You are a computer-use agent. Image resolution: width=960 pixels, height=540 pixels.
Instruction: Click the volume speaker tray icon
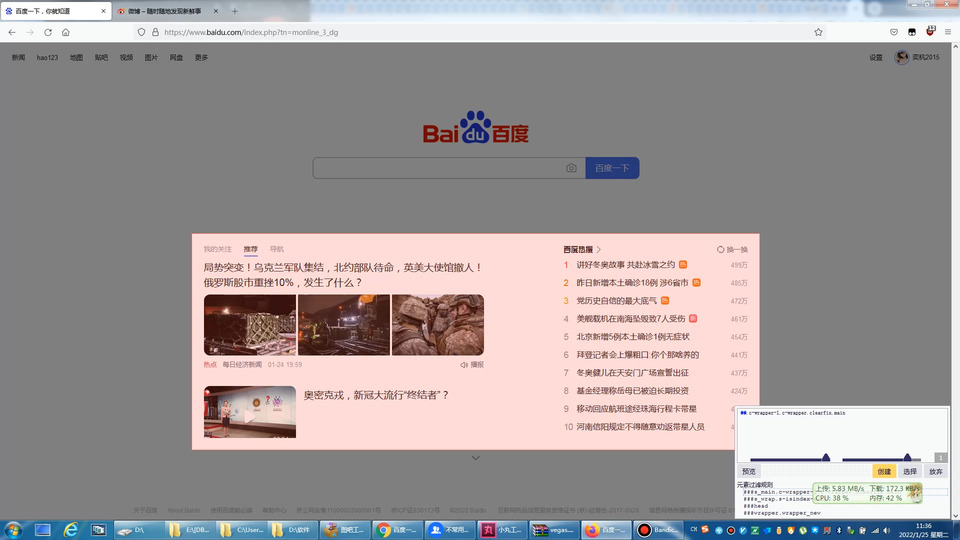pyautogui.click(x=886, y=530)
